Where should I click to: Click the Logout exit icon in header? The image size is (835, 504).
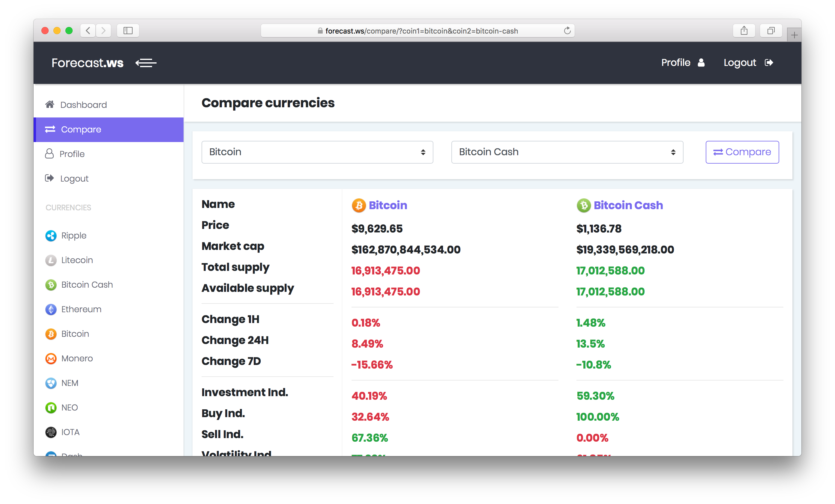click(769, 63)
